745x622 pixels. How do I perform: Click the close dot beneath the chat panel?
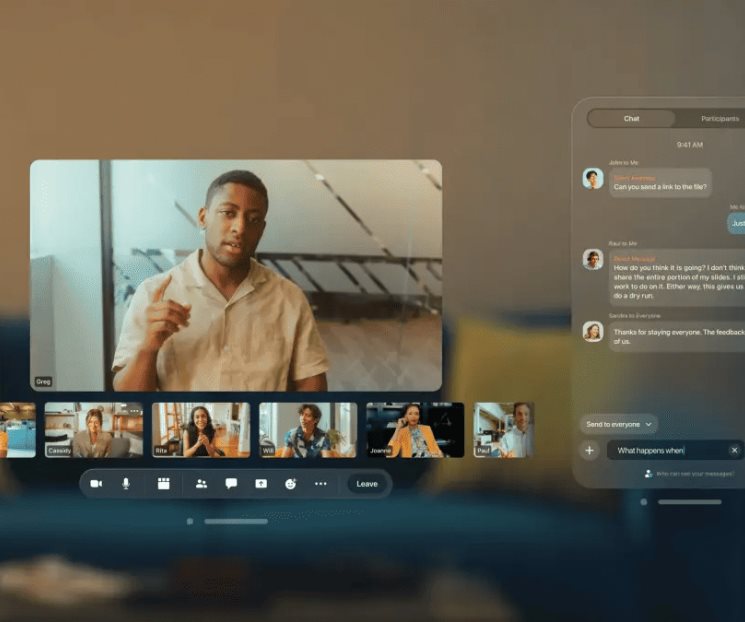[644, 502]
